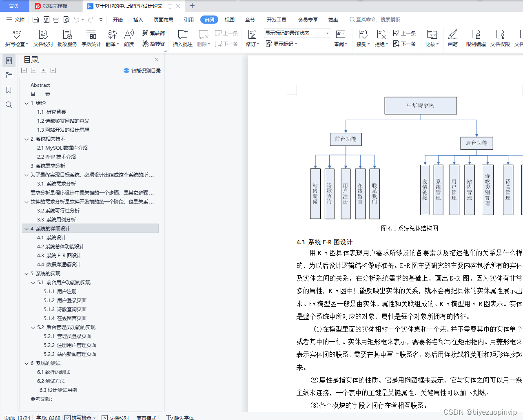Switch to the 插入 ribbon tab
Screen dimensions: 523x420
pyautogui.click(x=138, y=20)
